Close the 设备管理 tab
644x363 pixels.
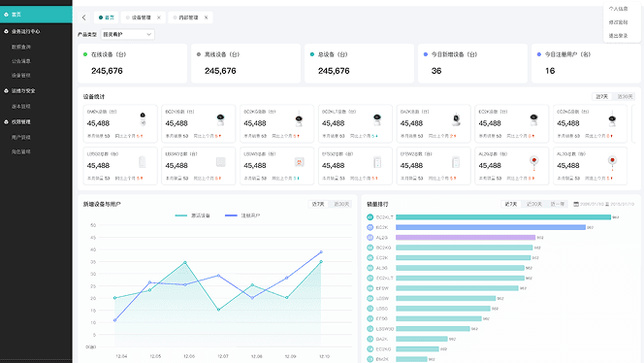[159, 17]
